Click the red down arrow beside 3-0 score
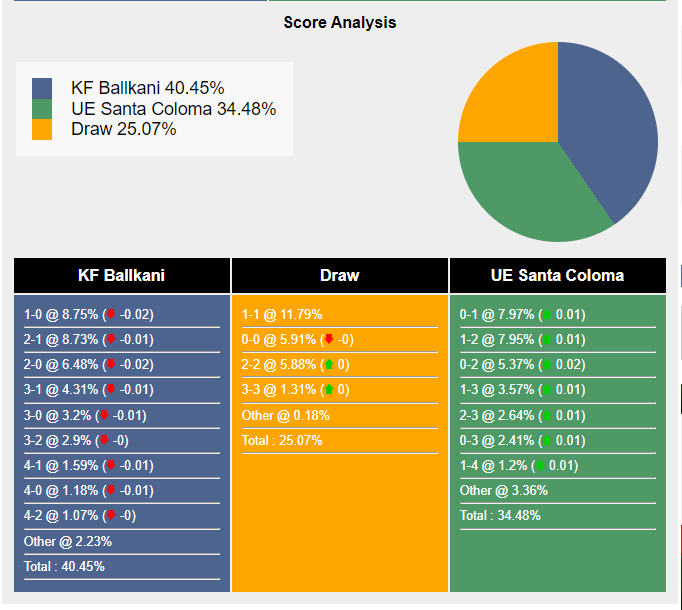Screen dimensions: 682x610 point(104,415)
